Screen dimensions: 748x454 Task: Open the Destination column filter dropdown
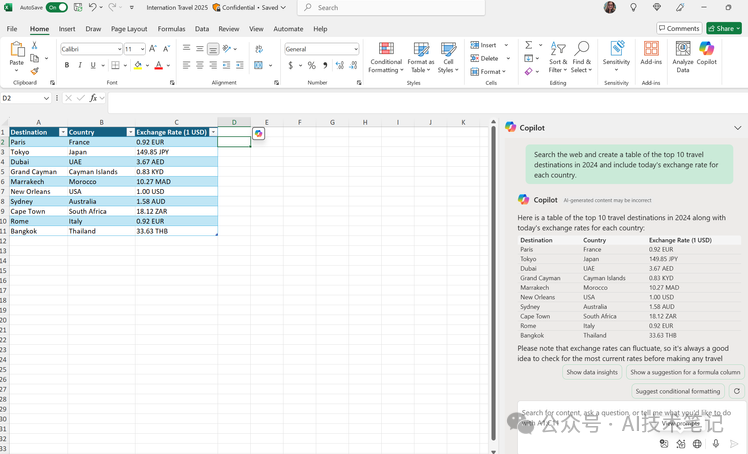point(62,132)
